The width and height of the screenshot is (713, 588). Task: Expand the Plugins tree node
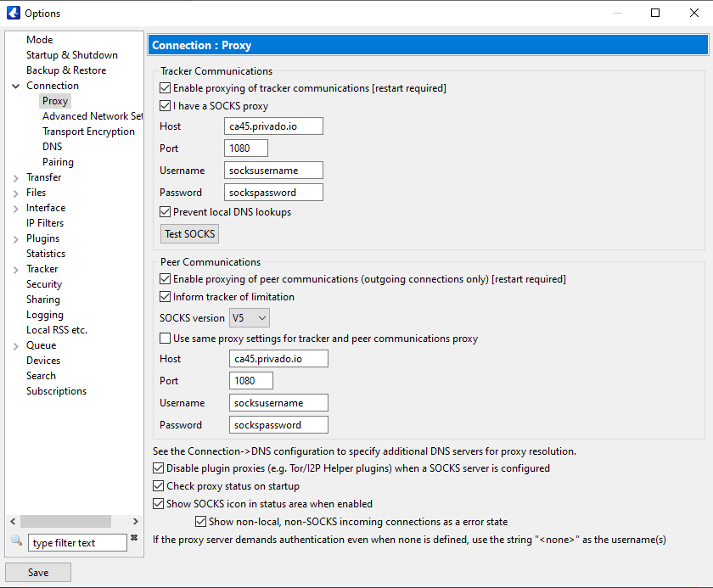pos(16,238)
